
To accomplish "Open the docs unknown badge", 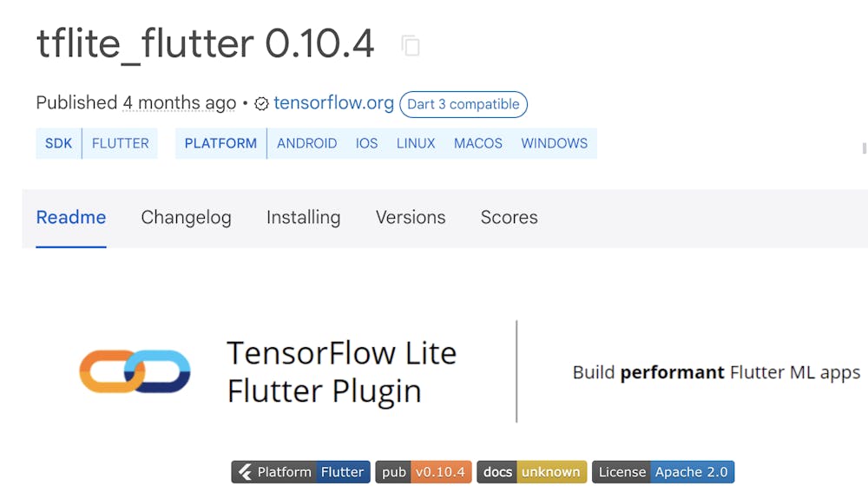I will pyautogui.click(x=531, y=472).
